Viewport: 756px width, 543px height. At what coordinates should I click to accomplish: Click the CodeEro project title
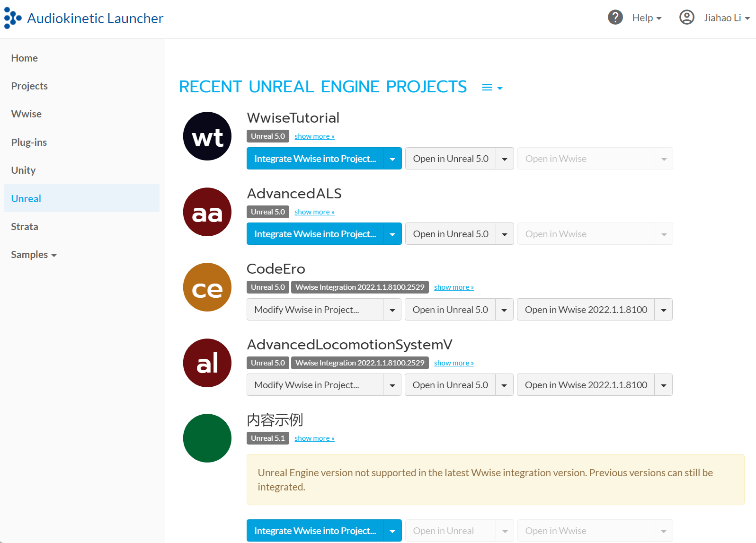pos(276,269)
